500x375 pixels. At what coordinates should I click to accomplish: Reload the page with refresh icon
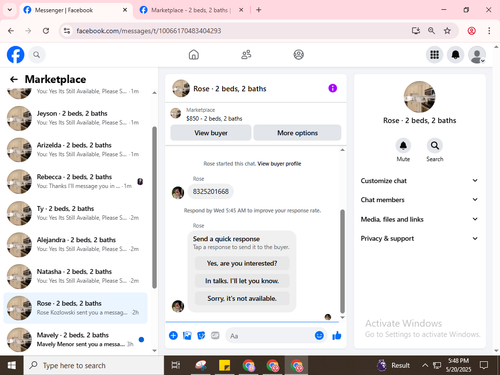46,31
